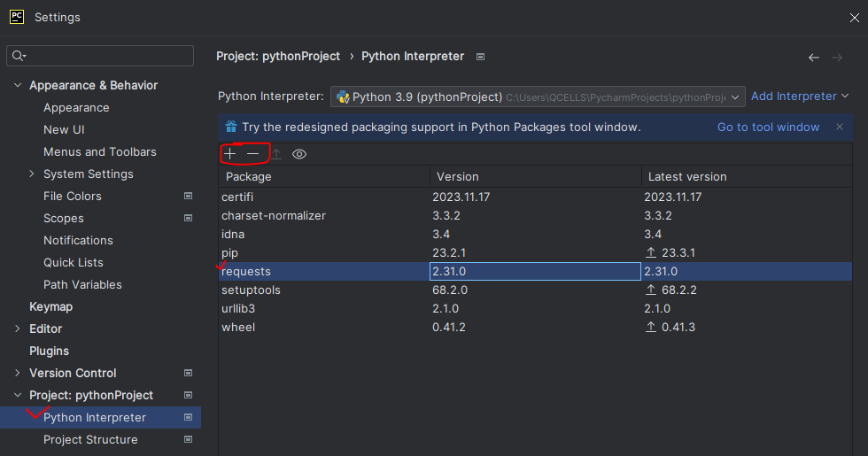
Task: Click project-level icon beside Python Interpreter heading
Action: pyautogui.click(x=480, y=57)
